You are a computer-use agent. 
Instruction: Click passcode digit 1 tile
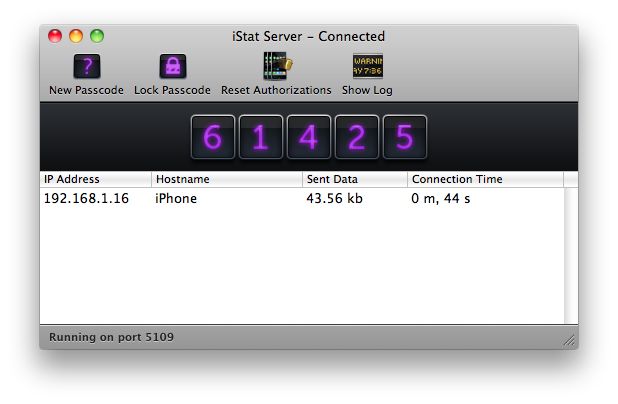pyautogui.click(x=261, y=137)
